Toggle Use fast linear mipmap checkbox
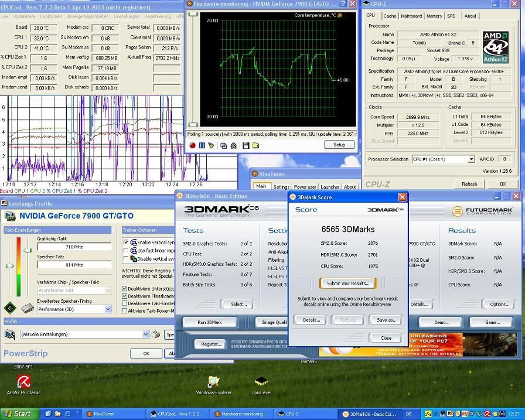This screenshot has width=525, height=420. coord(126,250)
